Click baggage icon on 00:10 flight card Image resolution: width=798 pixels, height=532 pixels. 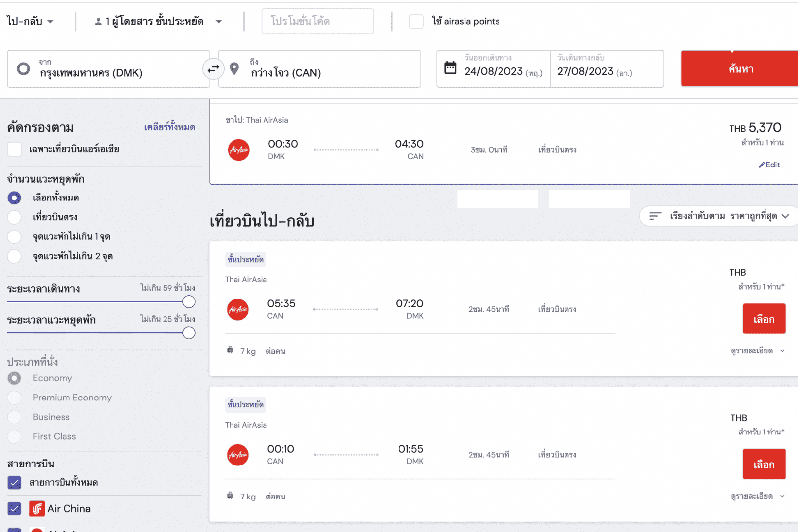click(230, 496)
